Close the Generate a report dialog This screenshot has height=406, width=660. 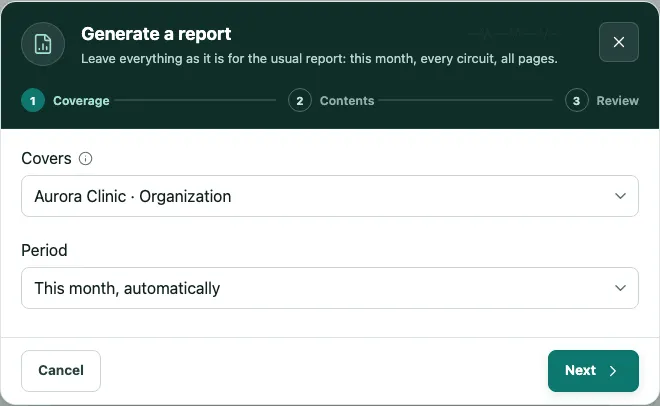click(618, 42)
